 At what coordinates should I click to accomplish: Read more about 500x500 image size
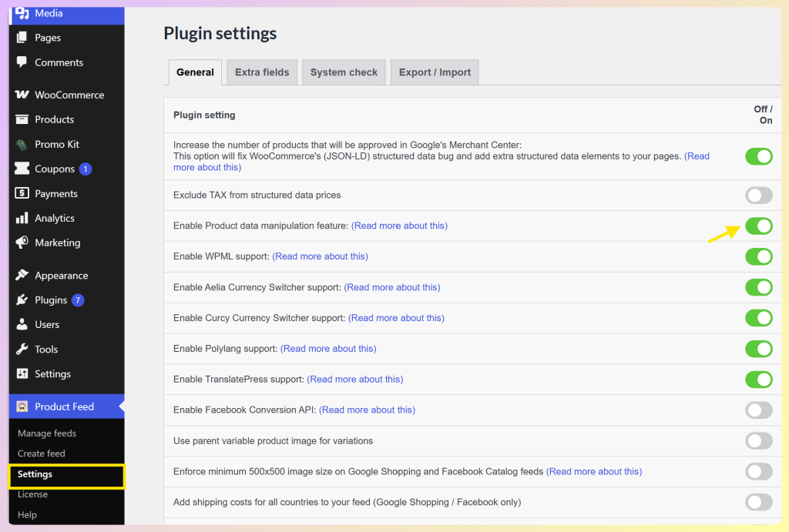click(x=594, y=472)
